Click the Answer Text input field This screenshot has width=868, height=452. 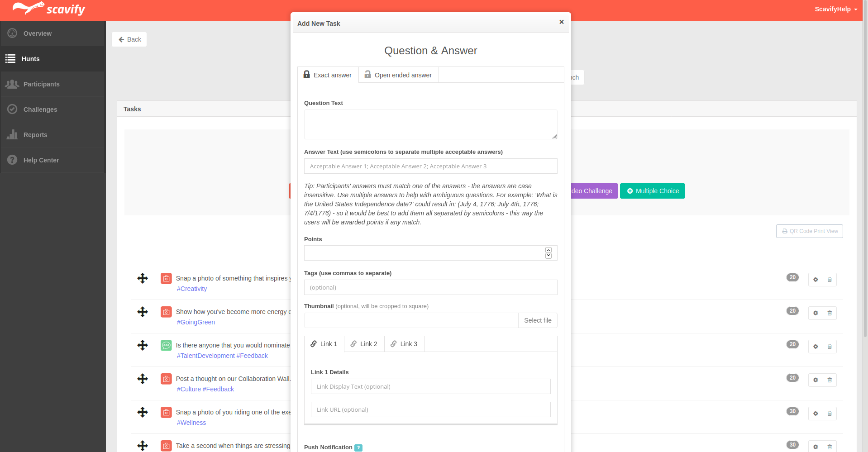pos(431,166)
